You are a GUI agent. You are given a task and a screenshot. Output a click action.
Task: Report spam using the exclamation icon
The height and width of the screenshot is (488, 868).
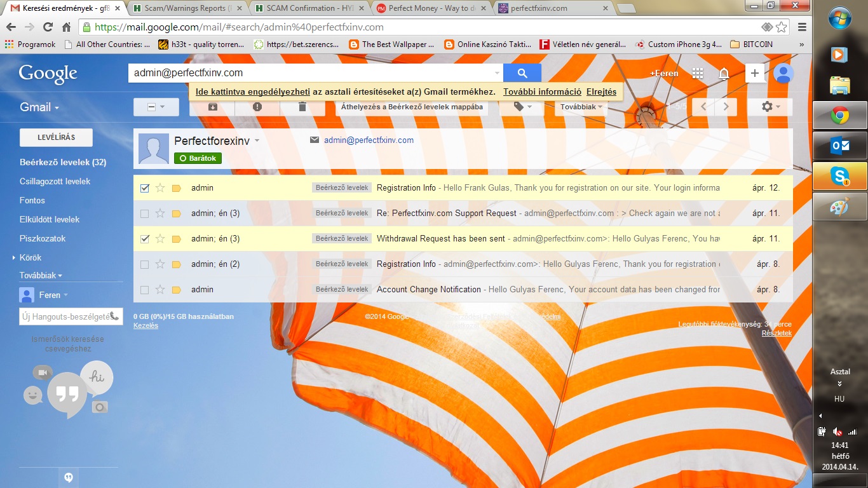point(257,107)
